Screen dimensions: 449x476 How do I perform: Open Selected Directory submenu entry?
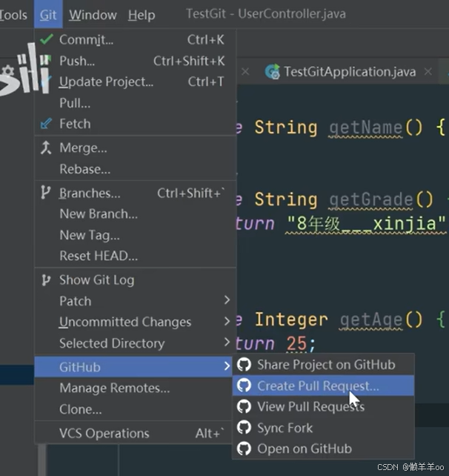pos(136,343)
